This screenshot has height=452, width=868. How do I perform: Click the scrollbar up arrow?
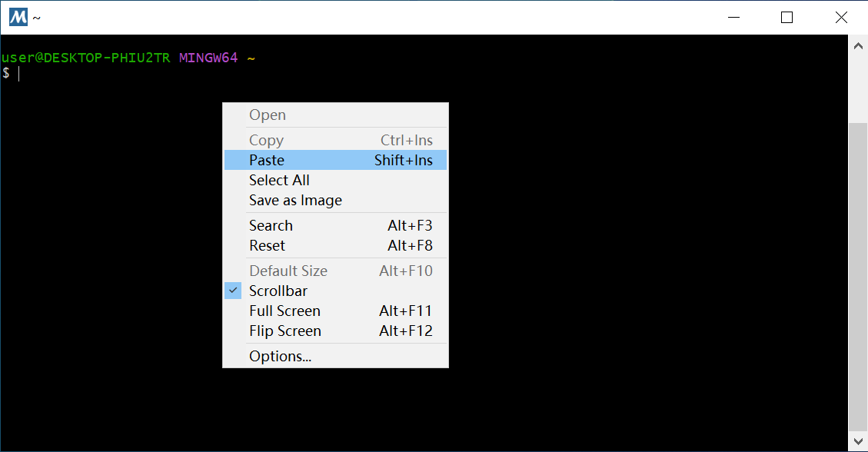pos(858,45)
